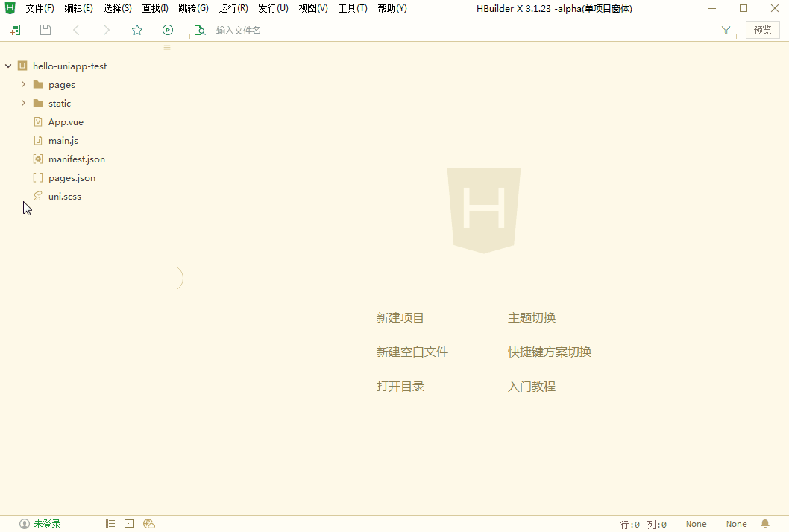Viewport: 789px width, 532px height.
Task: Minimize the HBuilder X window
Action: tap(712, 8)
